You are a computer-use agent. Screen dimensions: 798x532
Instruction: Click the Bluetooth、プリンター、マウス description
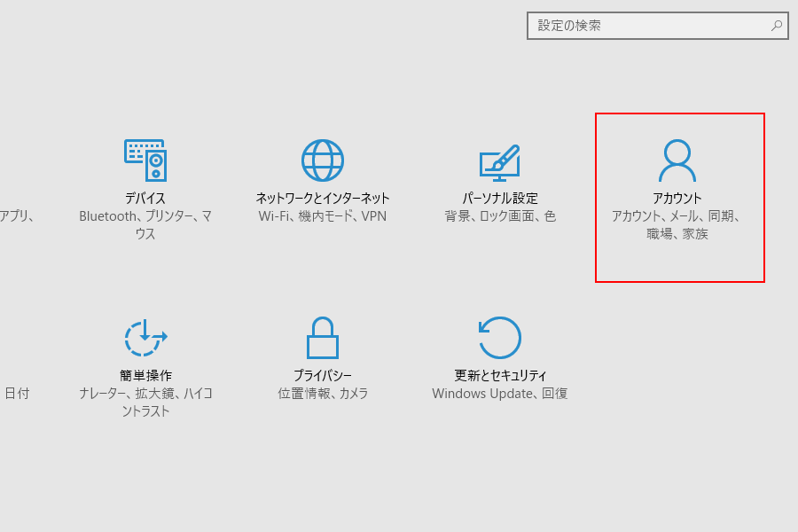[x=145, y=225]
